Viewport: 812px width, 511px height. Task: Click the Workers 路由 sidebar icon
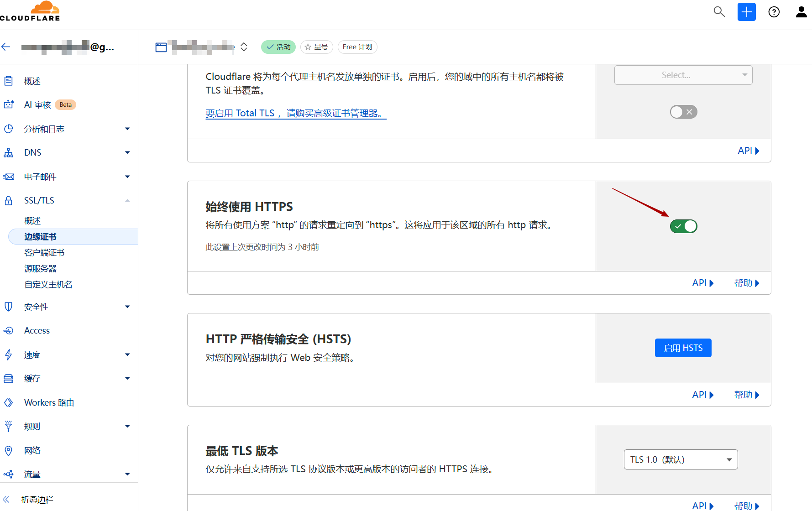[8, 402]
